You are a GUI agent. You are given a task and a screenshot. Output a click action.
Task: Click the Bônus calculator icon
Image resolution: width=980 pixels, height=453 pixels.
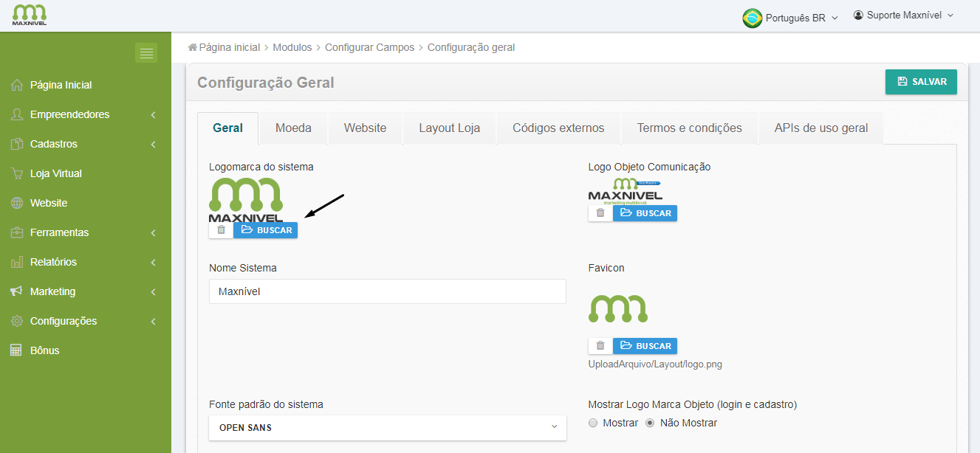tap(17, 350)
